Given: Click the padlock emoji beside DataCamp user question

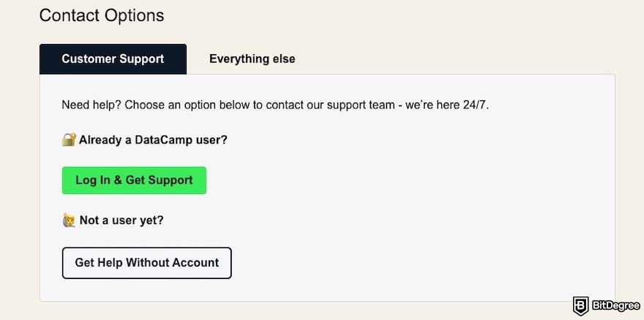Looking at the screenshot, I should 69,140.
